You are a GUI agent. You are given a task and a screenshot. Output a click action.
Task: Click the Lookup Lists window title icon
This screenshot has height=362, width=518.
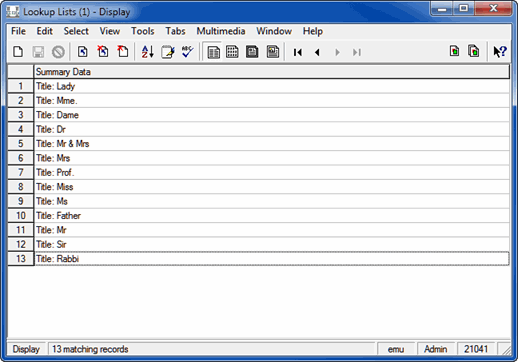pos(13,12)
